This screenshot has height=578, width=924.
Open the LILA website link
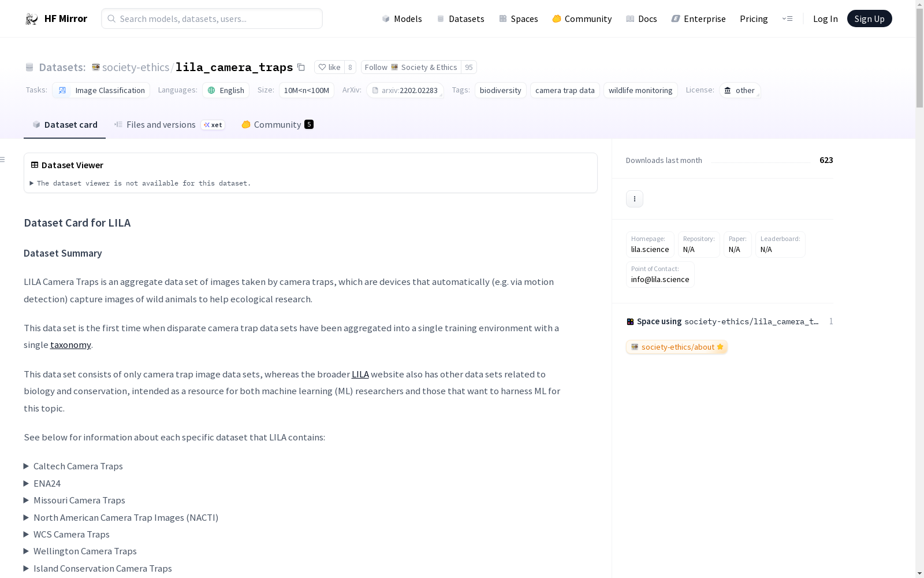tap(360, 375)
